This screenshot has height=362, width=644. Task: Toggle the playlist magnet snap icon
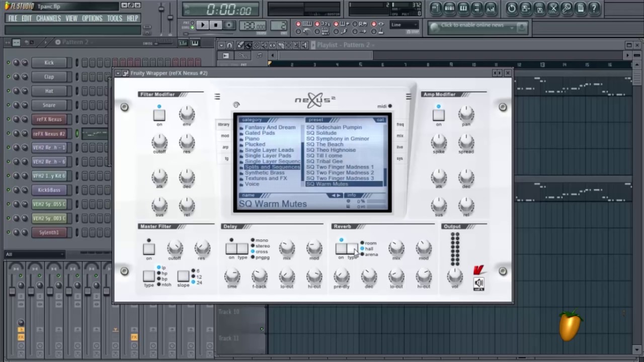tap(229, 45)
